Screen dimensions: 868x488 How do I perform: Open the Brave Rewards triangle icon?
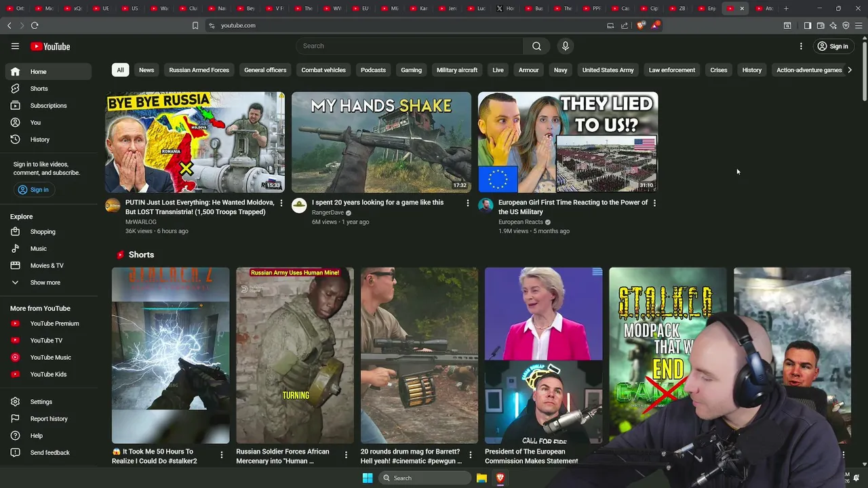coord(655,25)
